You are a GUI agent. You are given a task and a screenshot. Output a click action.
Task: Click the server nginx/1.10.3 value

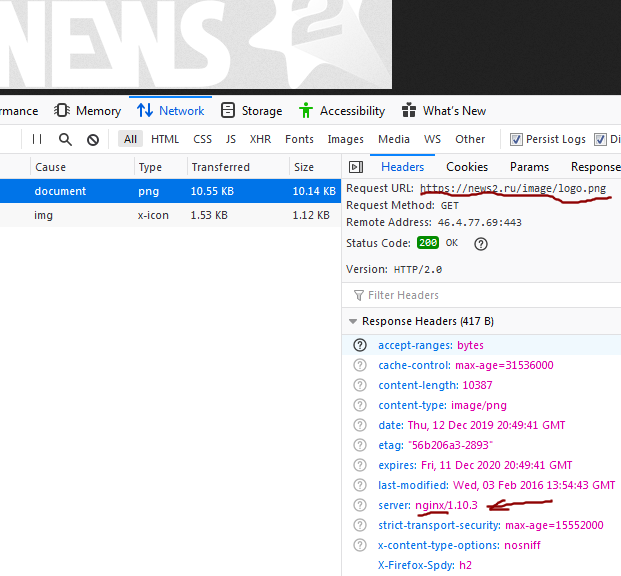[x=446, y=505]
